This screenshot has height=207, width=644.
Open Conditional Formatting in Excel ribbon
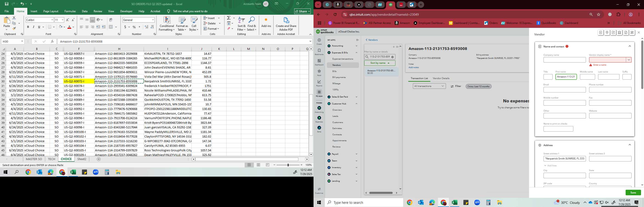pyautogui.click(x=167, y=24)
